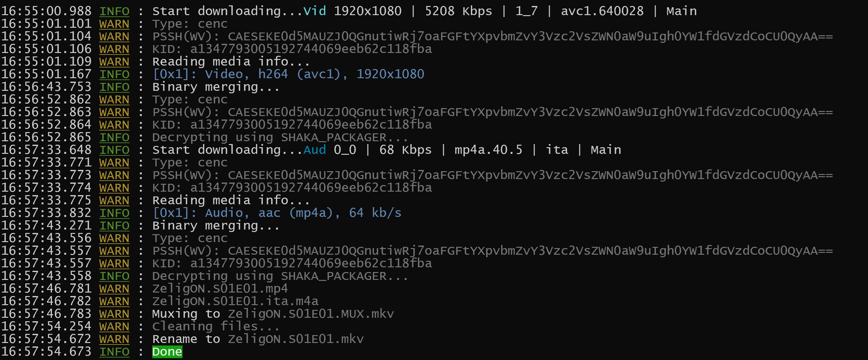Click the ZeligON.S01E01.mkv filename after Rename to
This screenshot has height=360, width=868.
tap(296, 339)
